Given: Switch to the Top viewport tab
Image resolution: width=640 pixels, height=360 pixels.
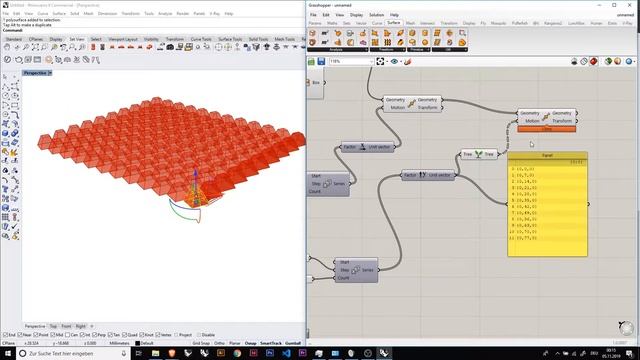Looking at the screenshot, I should pos(53,326).
